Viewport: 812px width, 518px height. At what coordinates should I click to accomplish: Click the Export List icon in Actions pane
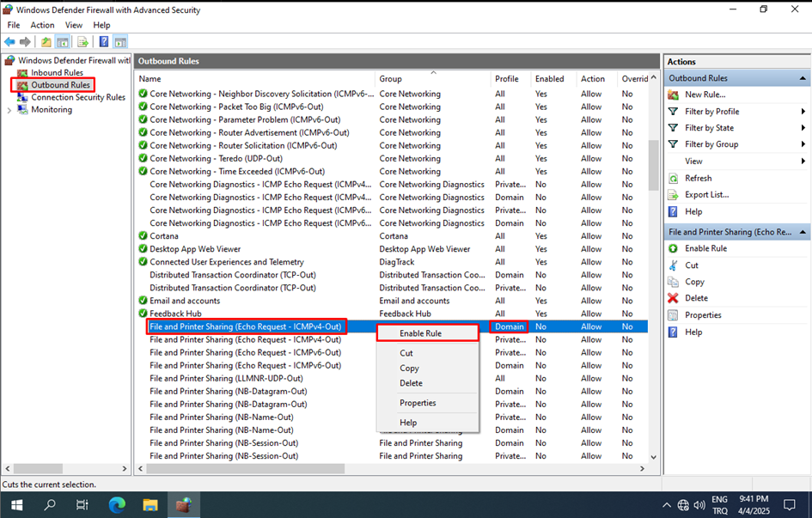(x=673, y=195)
